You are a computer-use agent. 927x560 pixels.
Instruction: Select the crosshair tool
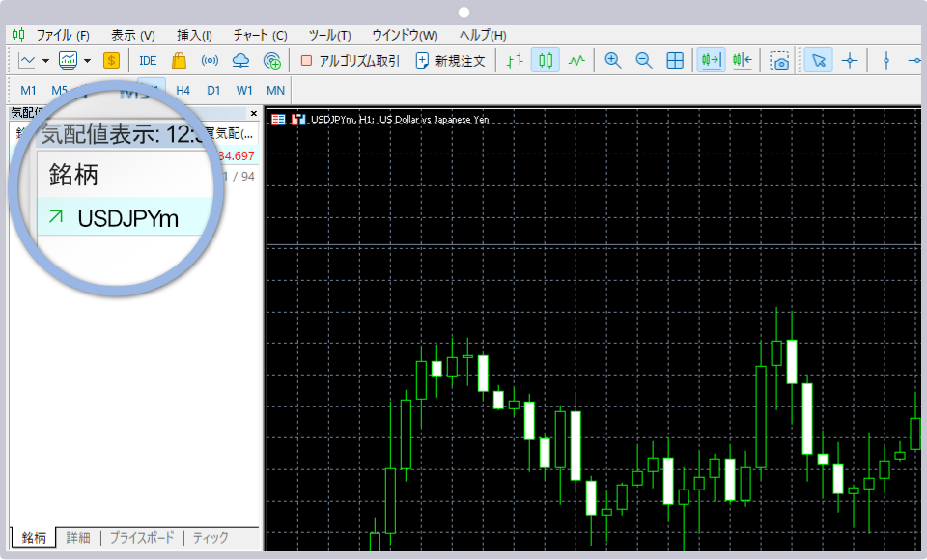(x=850, y=60)
